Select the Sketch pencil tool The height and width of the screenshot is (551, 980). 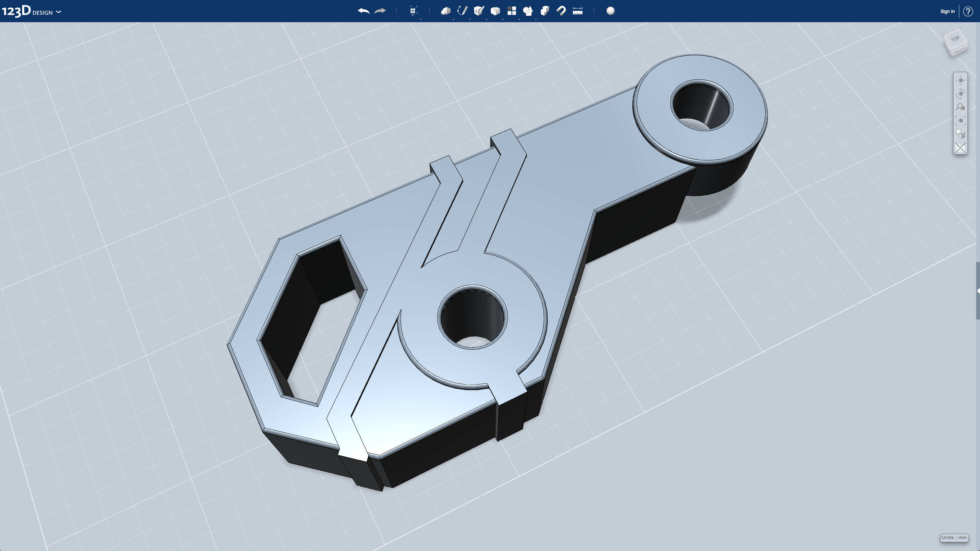[x=462, y=11]
